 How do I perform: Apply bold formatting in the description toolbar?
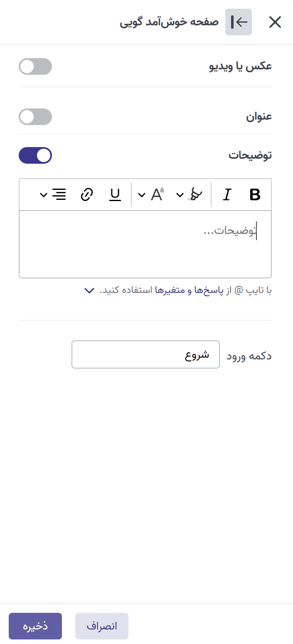coord(254,194)
